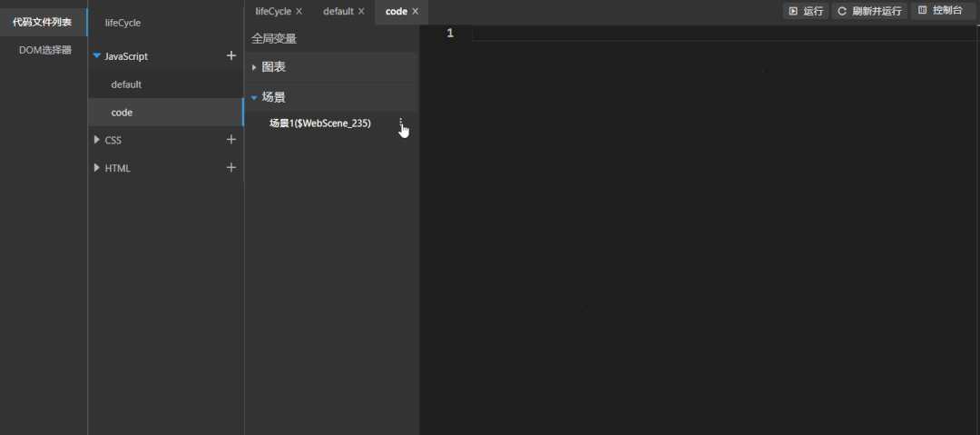Select the 场景1($WebScene_235) variable entry
The image size is (980, 435).
click(x=320, y=124)
